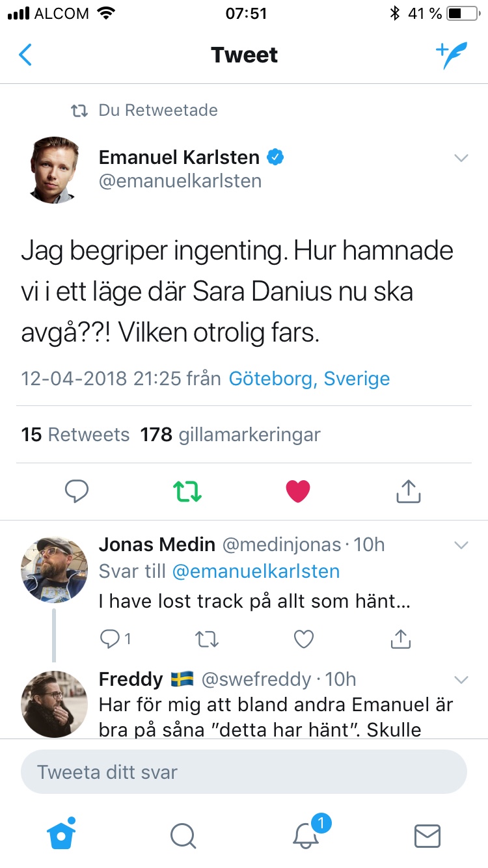The image size is (488, 868).
Task: View the 15 Retweets list
Action: coord(75,435)
